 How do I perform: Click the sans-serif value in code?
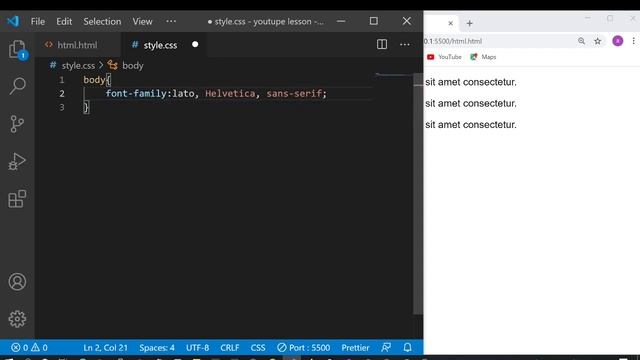pos(294,93)
